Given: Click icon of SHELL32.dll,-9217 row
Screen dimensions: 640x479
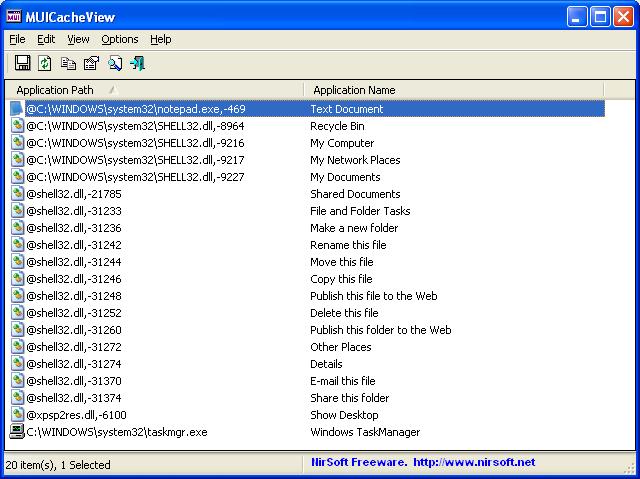Looking at the screenshot, I should (x=17, y=160).
